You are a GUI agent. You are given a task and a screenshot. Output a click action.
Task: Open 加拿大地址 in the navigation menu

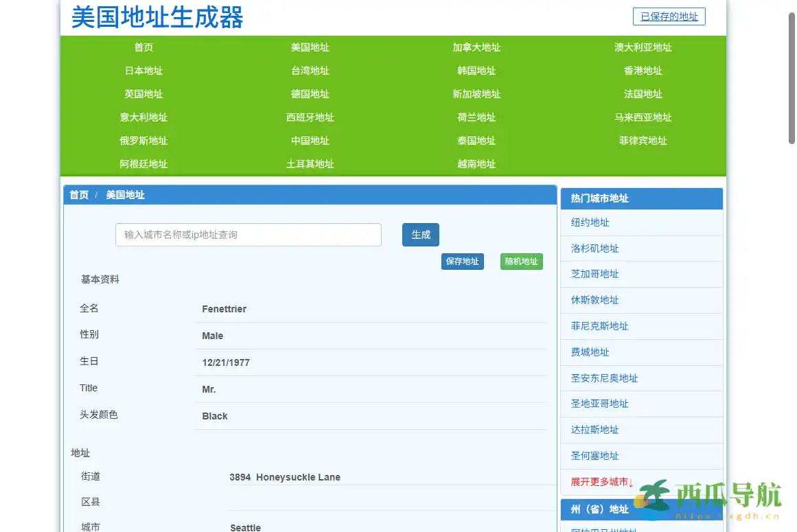click(476, 47)
